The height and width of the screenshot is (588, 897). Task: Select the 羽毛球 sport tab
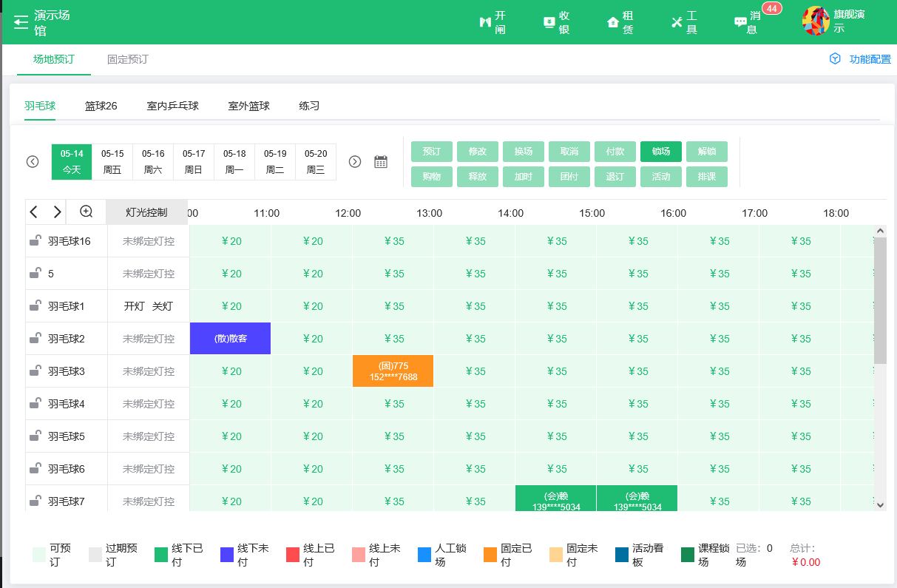coord(40,106)
